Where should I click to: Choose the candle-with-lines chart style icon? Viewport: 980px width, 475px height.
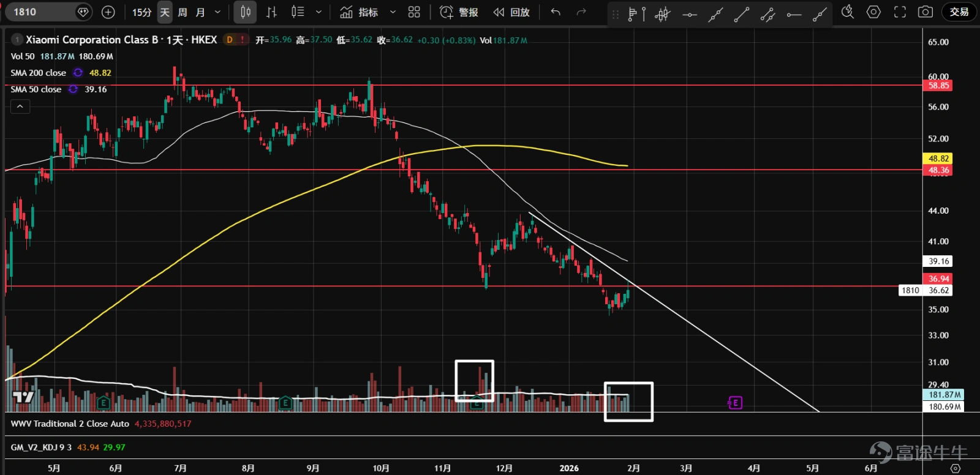coord(298,12)
